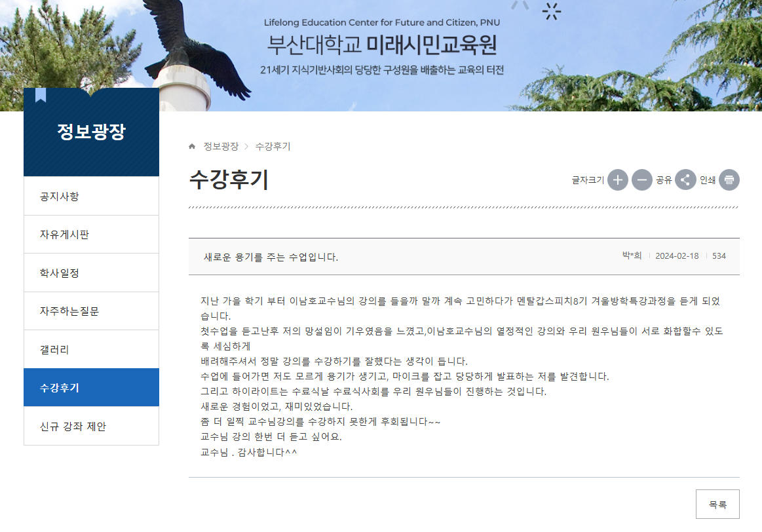Click the post title 새로운 용기를 주는 수업입니다.
Image resolution: width=762 pixels, height=532 pixels.
click(x=271, y=257)
